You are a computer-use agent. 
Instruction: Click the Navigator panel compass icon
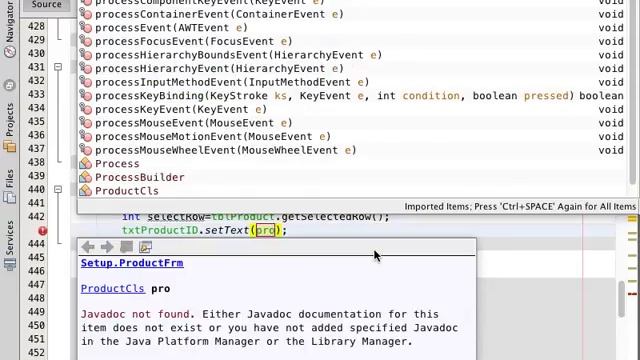tap(10, 51)
